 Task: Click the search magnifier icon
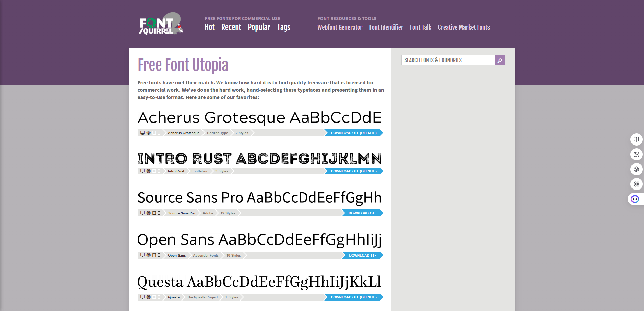[x=499, y=60]
